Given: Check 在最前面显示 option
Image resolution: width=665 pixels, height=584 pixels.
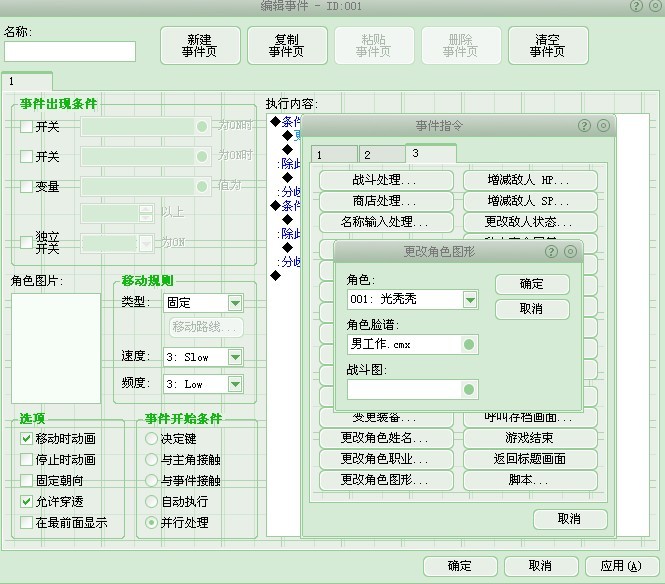Looking at the screenshot, I should (26, 523).
